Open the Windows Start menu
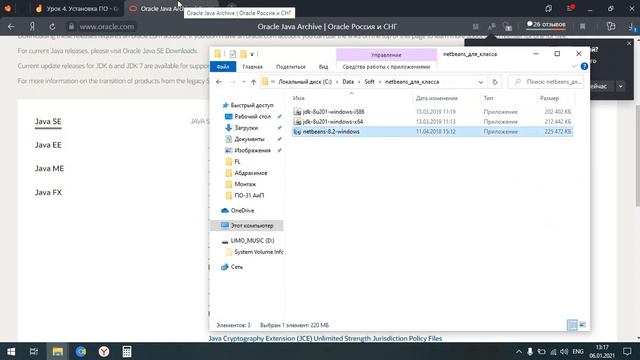The height and width of the screenshot is (360, 640). [x=11, y=351]
